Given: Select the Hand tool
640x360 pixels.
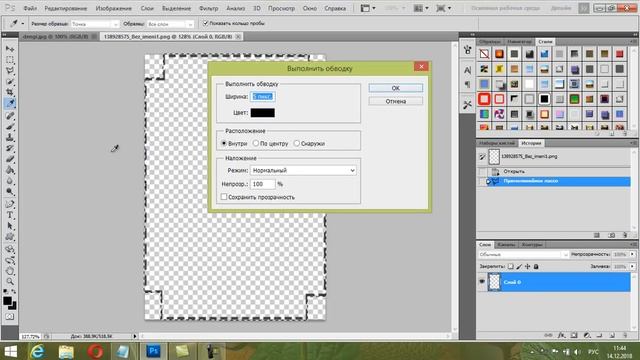Looking at the screenshot, I should pyautogui.click(x=10, y=271).
